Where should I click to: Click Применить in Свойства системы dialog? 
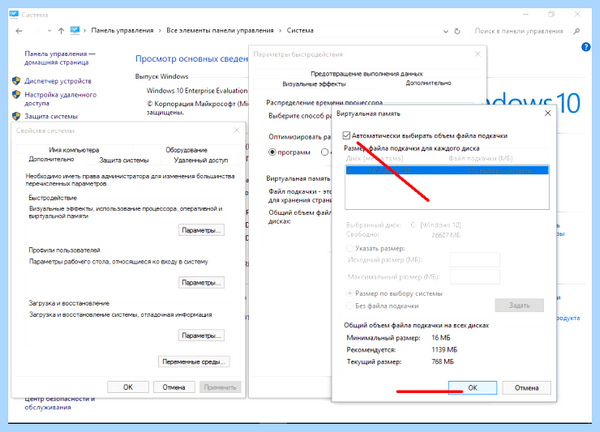coord(220,387)
